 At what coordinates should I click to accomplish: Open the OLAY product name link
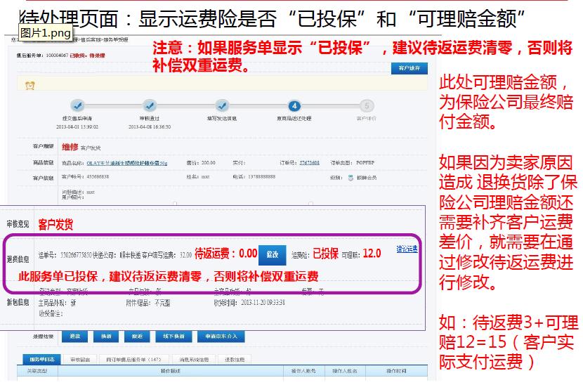[127, 163]
